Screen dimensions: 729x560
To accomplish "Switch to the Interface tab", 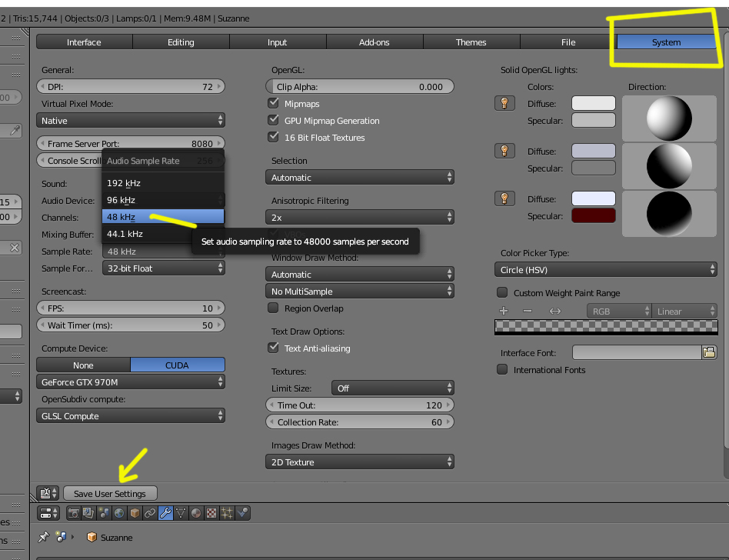I will (x=84, y=42).
